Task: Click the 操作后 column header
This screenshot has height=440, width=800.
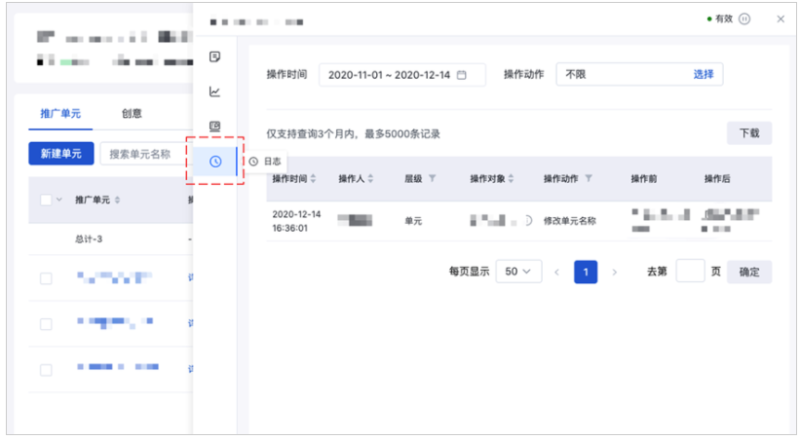Action: point(717,178)
